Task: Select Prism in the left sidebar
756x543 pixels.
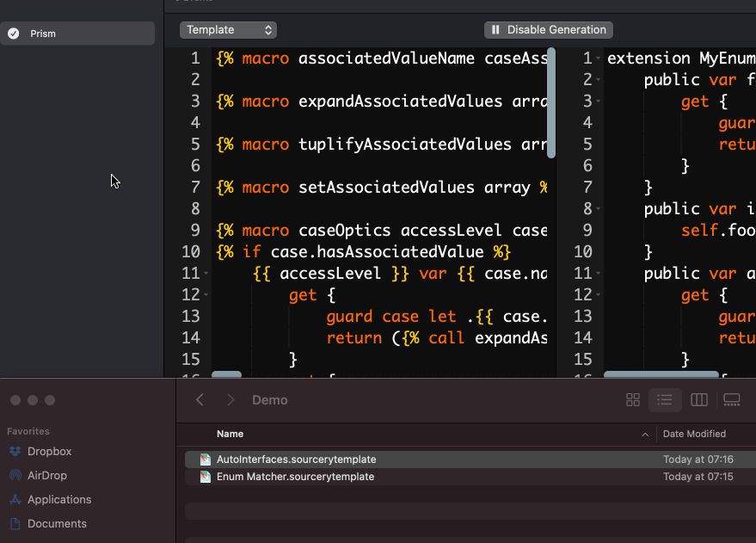Action: point(77,34)
